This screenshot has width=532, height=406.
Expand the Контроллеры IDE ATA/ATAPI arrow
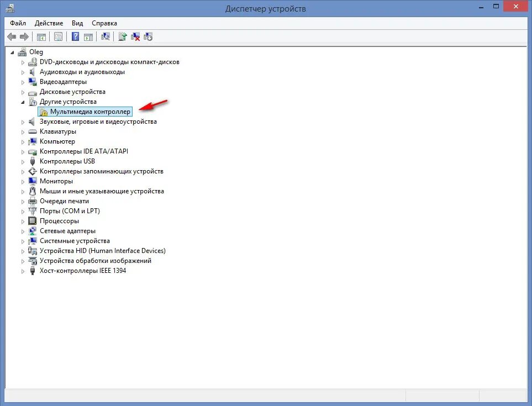coord(23,151)
